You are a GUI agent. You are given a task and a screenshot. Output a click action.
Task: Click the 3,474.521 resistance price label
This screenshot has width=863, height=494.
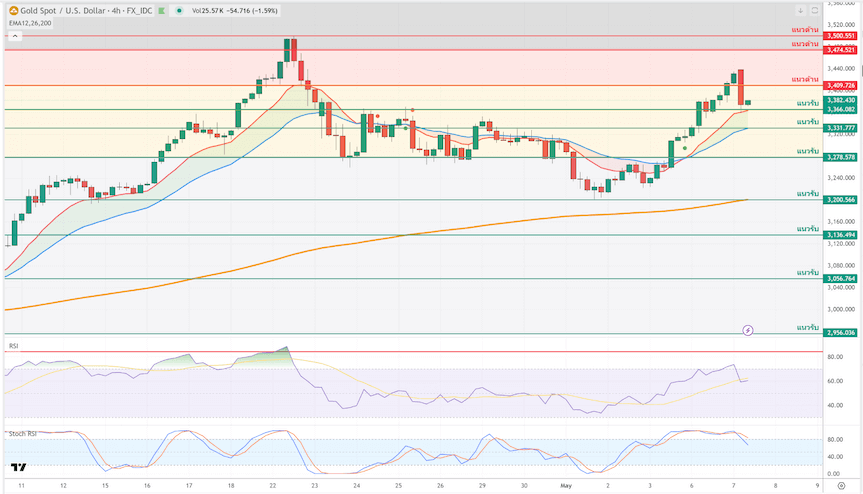coord(840,50)
